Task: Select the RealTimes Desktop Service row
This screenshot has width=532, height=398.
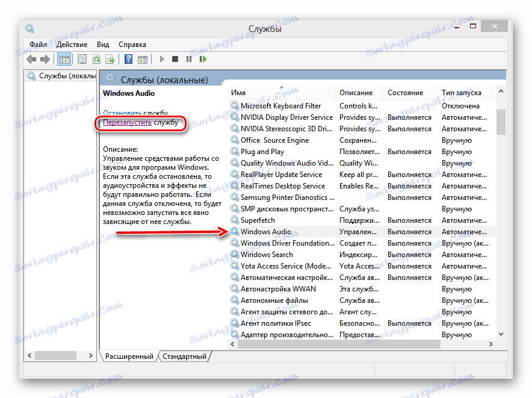Action: coord(361,186)
